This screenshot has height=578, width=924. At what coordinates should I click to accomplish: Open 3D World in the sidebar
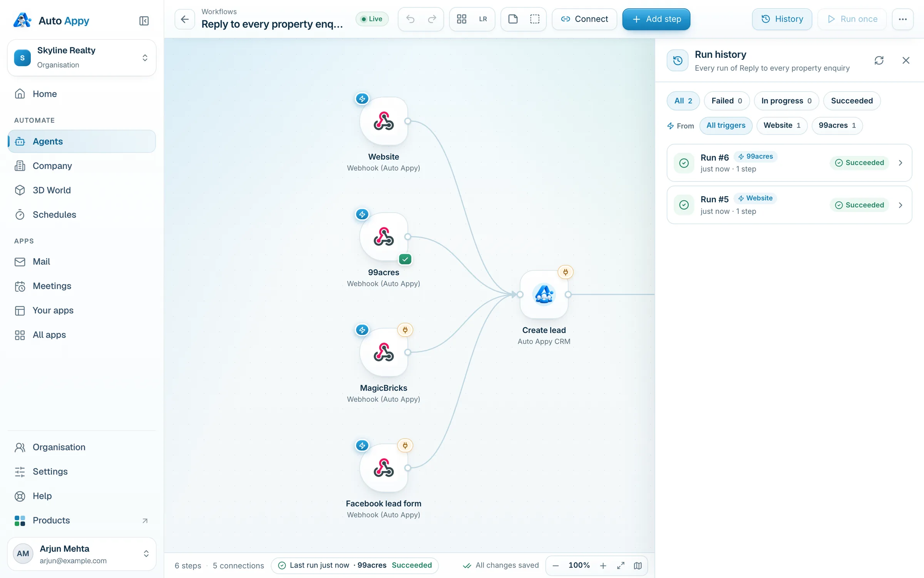[82, 190]
